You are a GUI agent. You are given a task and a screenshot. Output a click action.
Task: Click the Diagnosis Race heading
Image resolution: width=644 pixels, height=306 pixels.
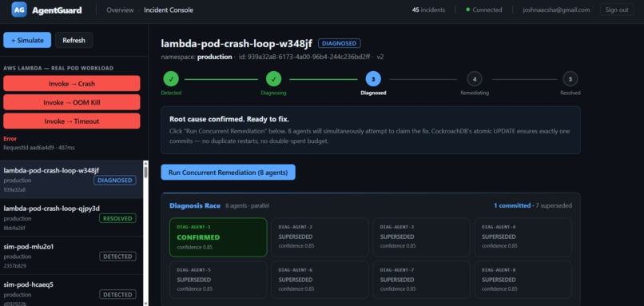click(x=195, y=205)
